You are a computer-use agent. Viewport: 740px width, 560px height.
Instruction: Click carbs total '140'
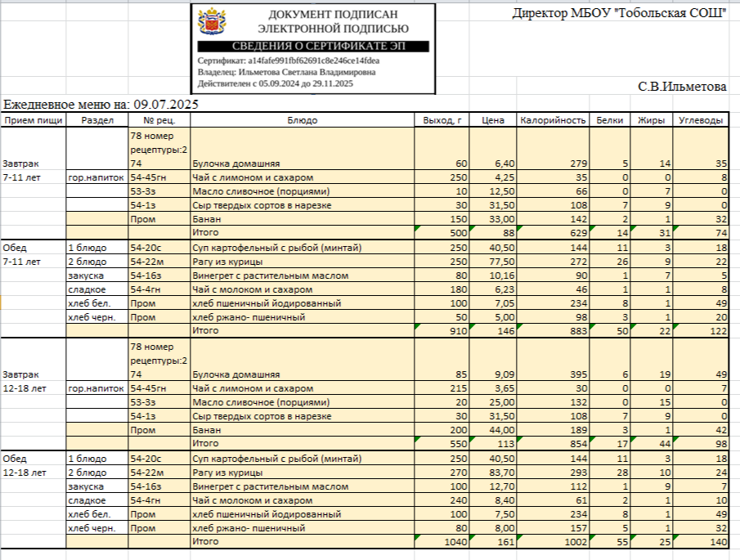point(701,541)
